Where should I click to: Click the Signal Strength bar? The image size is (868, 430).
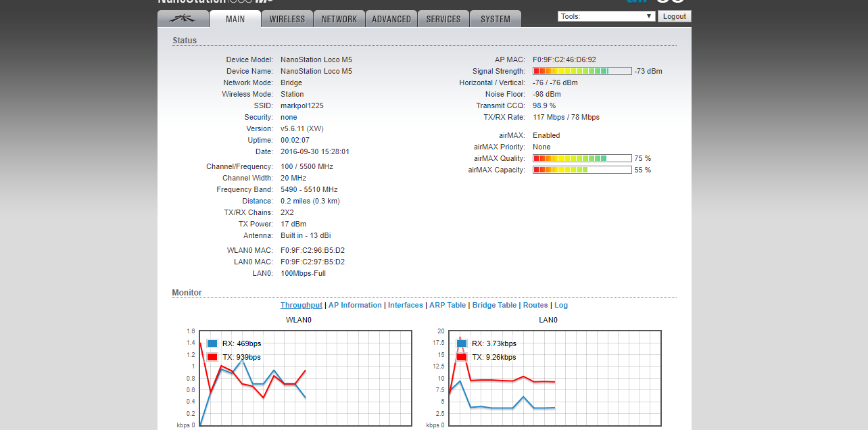[582, 71]
